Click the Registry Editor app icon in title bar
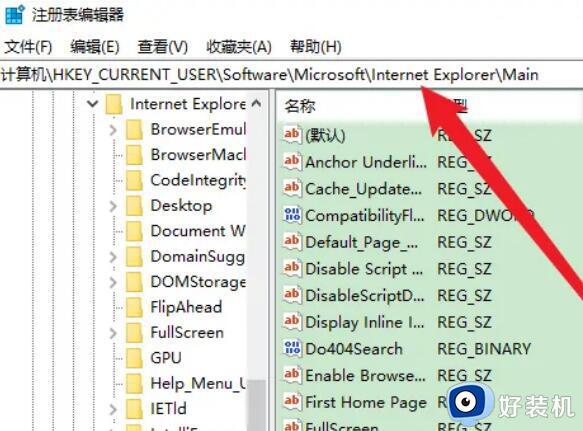Image resolution: width=583 pixels, height=431 pixels. coord(15,14)
